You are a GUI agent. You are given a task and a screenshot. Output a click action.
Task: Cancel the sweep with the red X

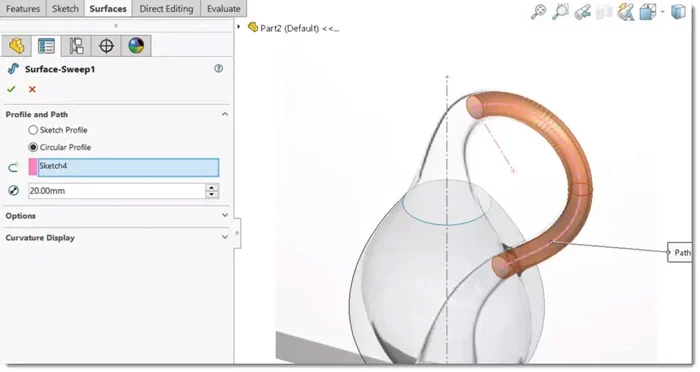(x=32, y=89)
